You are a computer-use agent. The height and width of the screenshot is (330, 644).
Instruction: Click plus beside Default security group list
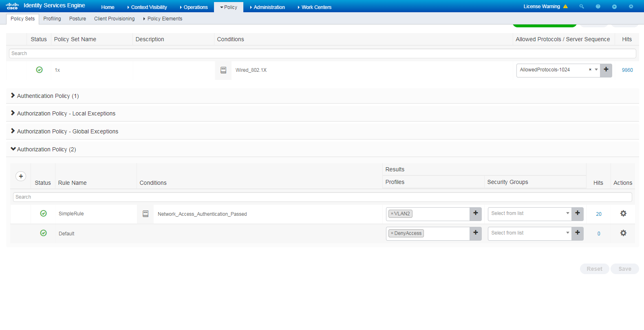tap(578, 233)
